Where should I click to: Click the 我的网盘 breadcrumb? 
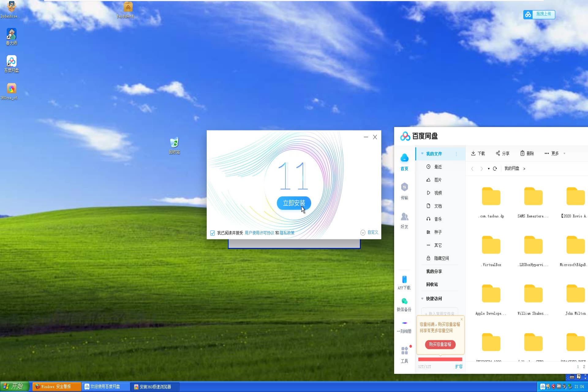[512, 168]
